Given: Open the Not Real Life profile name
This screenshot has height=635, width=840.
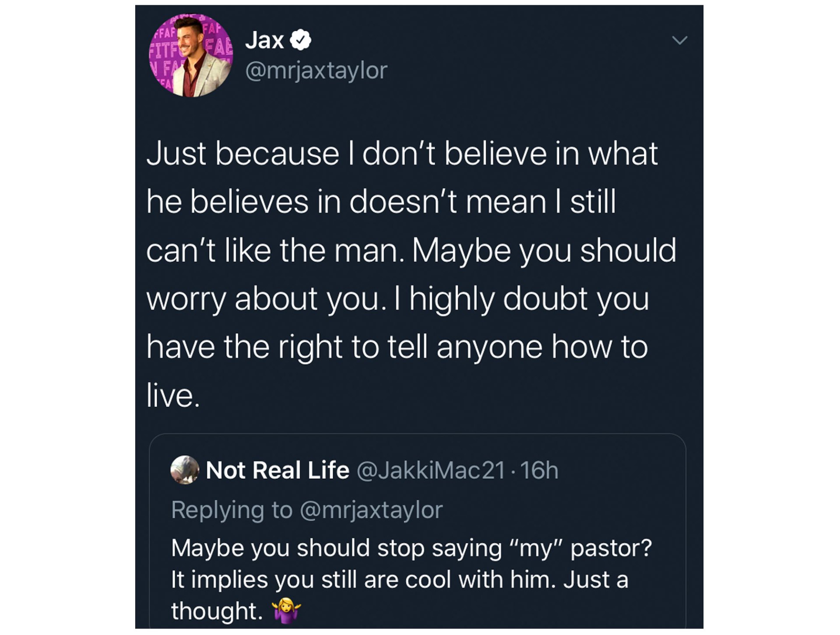Looking at the screenshot, I should point(278,470).
